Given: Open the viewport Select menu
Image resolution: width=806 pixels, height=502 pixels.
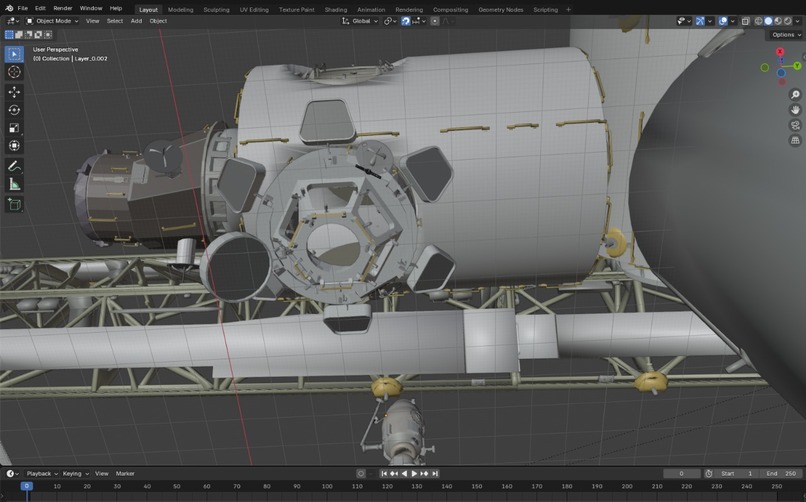Looking at the screenshot, I should point(115,21).
